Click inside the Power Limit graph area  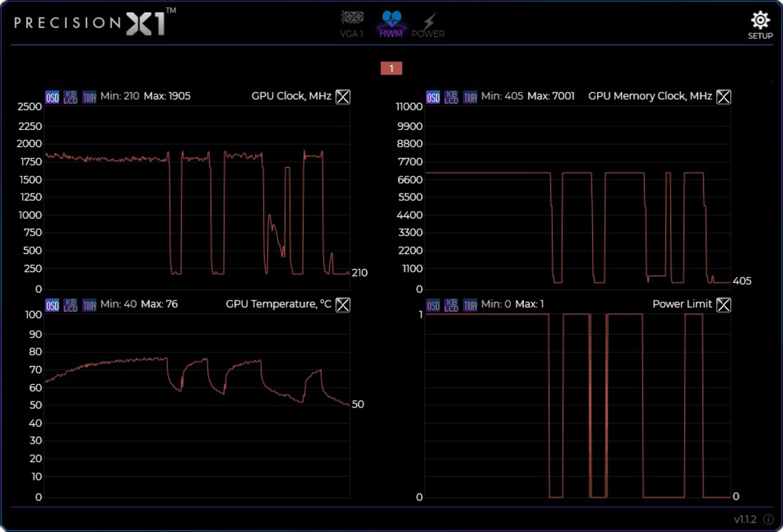coord(578,406)
